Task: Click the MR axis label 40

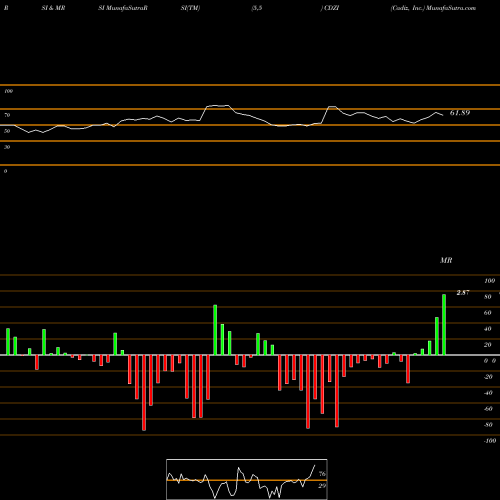Action: tap(488, 329)
